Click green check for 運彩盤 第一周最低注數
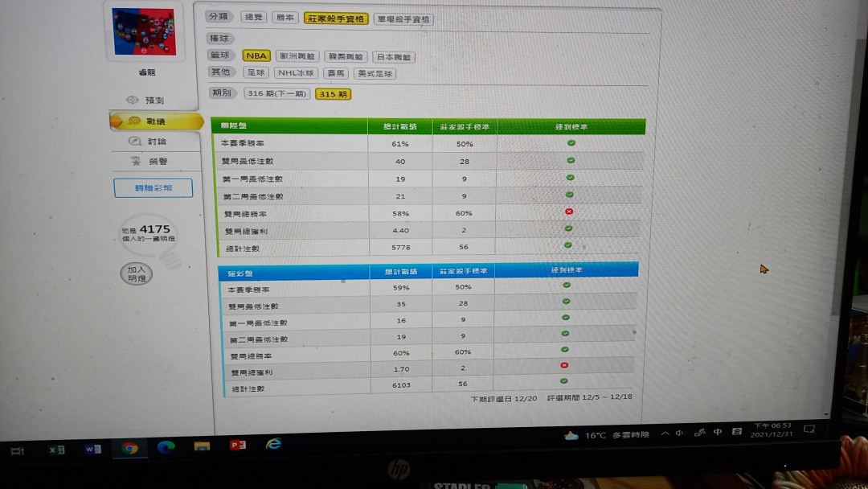Viewport: 868px width, 489px height. click(566, 318)
